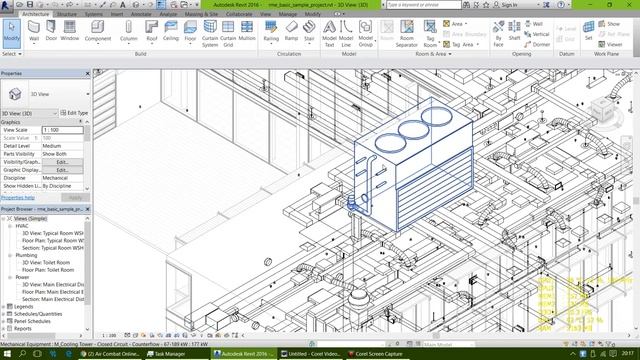Viewport: 640px width, 360px height.
Task: Open the Properties help link
Action: 18,198
